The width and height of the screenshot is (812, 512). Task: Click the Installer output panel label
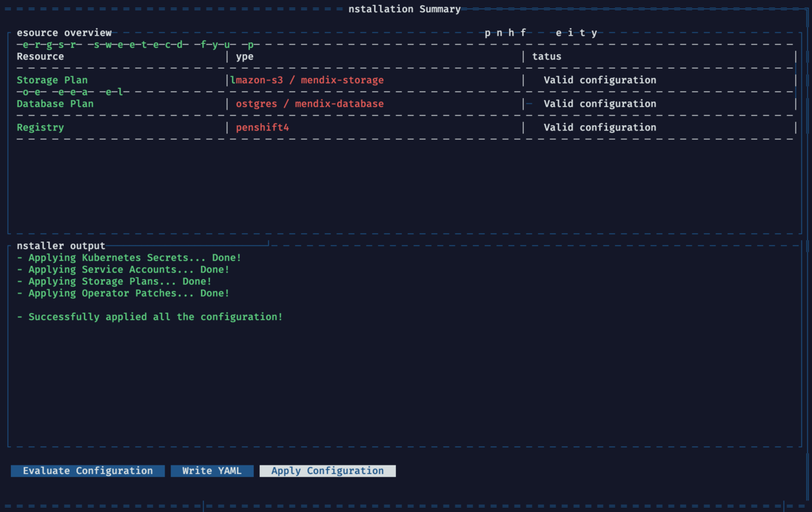(x=61, y=246)
